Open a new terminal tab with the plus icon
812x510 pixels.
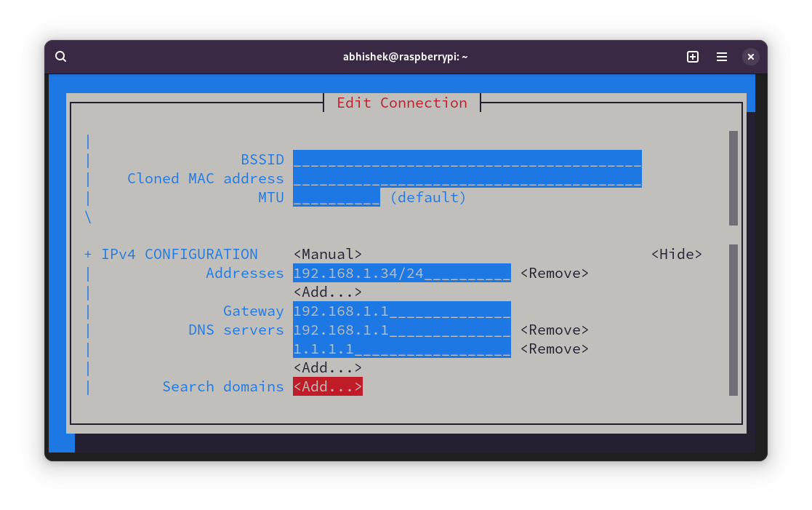(692, 56)
